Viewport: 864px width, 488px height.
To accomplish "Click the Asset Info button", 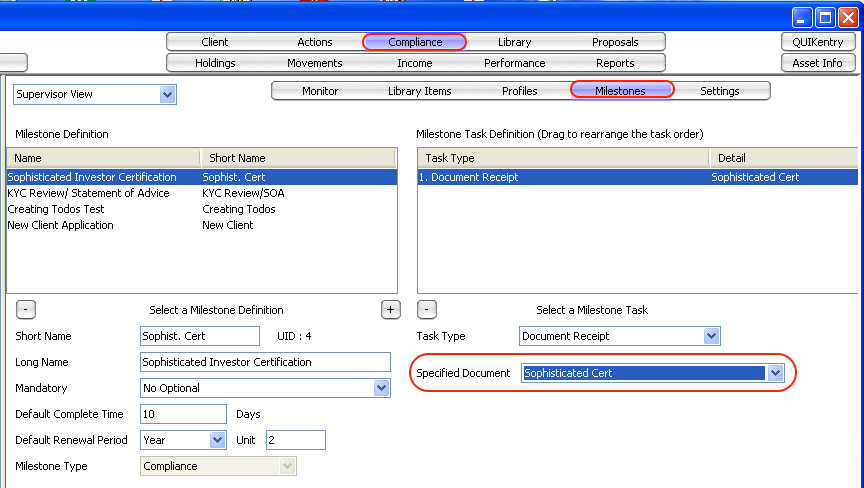I will (817, 63).
